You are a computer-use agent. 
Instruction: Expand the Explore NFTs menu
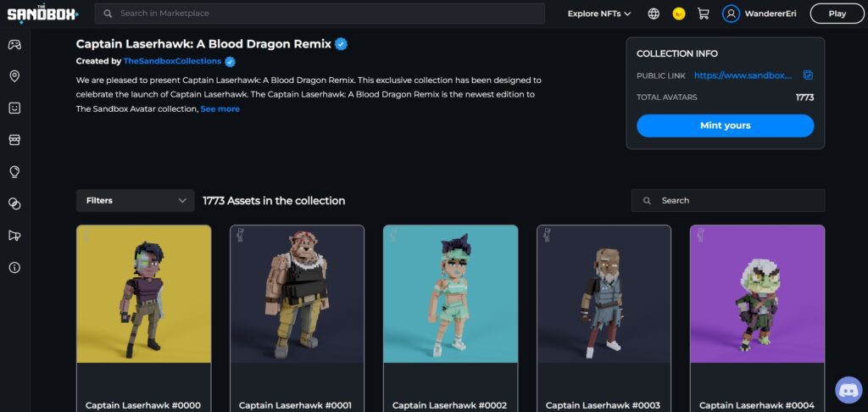click(x=599, y=14)
